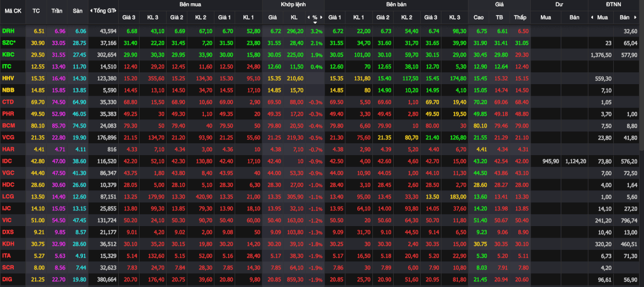Viewport: 644px width, 287px height.
Task: Click DRH matched price 6.72 in Khớp lệnh
Action: pos(274,31)
